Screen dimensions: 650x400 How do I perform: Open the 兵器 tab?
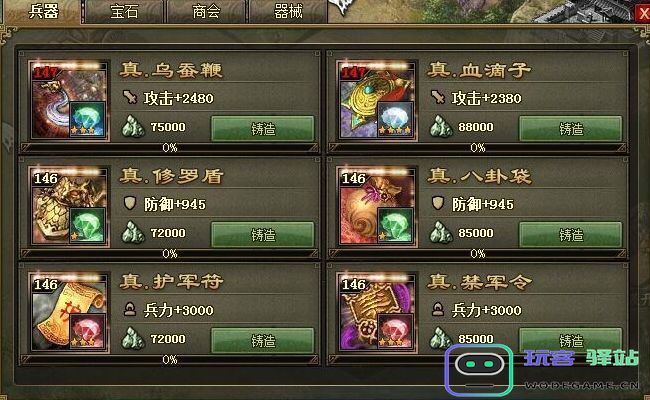(43, 12)
